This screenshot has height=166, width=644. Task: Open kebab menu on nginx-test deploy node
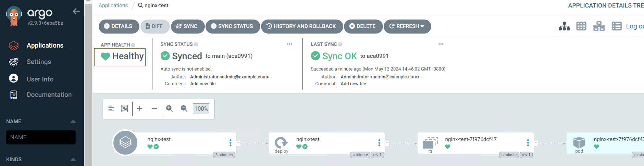pos(379,143)
